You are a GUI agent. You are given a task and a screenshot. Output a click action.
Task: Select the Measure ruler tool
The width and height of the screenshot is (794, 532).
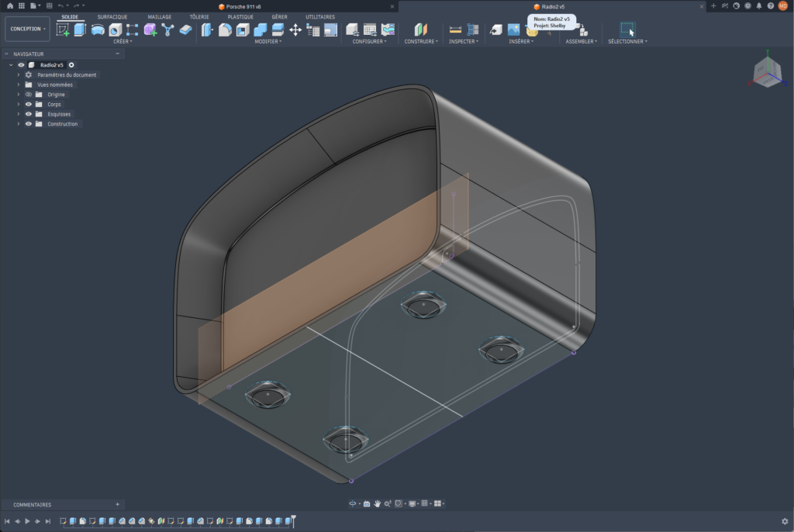(455, 30)
